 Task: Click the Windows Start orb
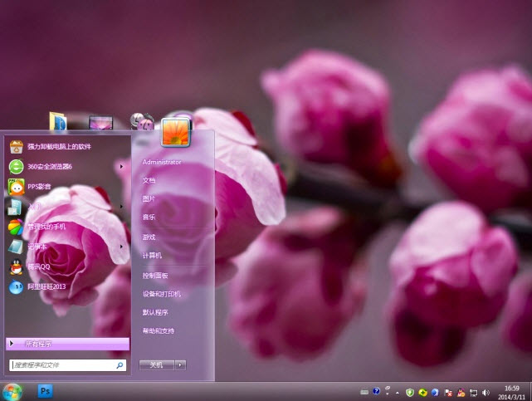(12, 391)
